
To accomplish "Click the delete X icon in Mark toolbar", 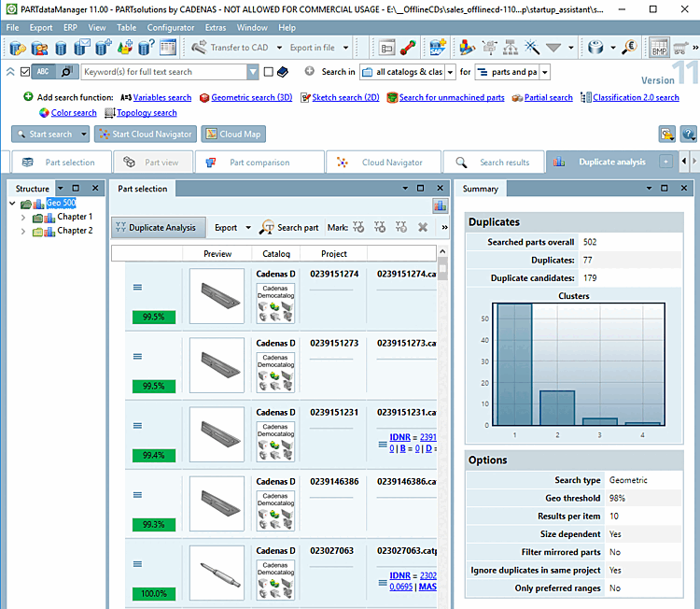I will click(423, 227).
